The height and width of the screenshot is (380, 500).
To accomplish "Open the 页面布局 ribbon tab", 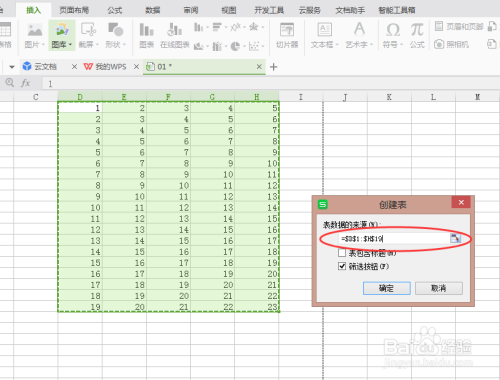I will pos(74,10).
